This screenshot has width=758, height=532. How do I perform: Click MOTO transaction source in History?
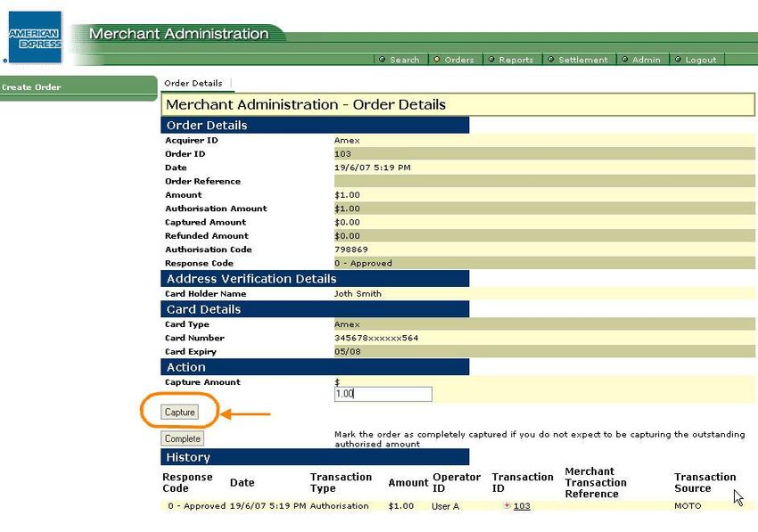[688, 506]
